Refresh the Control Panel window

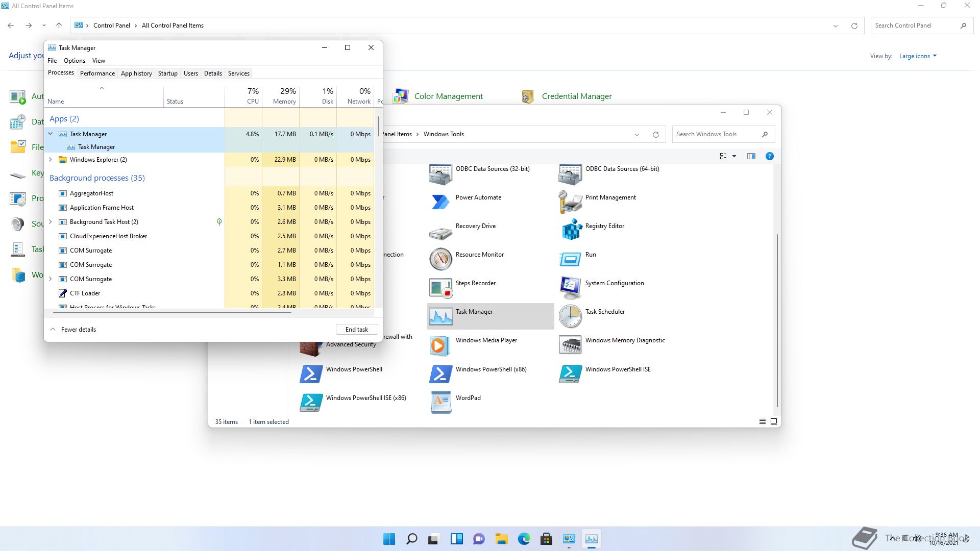(854, 26)
